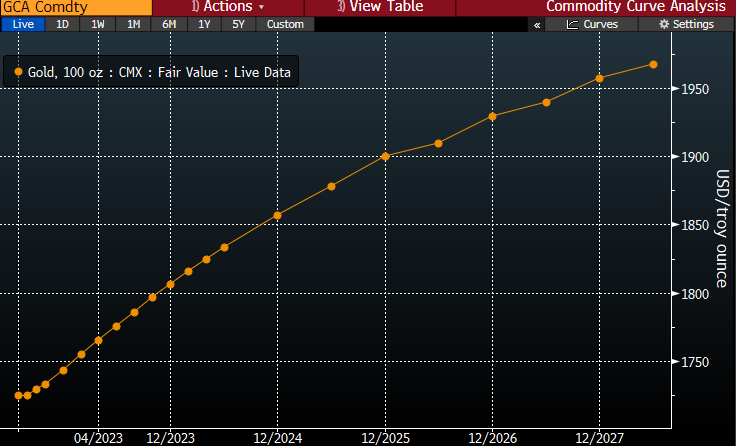The width and height of the screenshot is (736, 446).
Task: Click the data point at 12/2023
Action: [170, 285]
